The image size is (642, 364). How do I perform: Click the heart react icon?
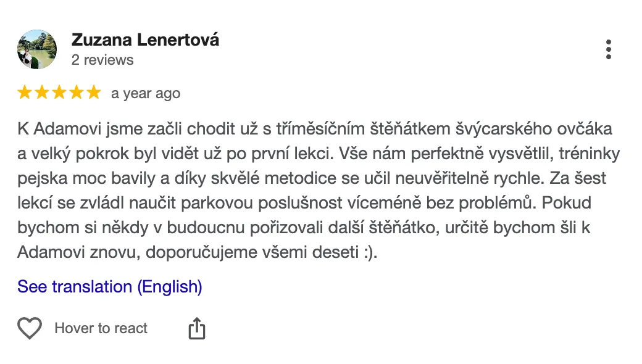tap(30, 328)
